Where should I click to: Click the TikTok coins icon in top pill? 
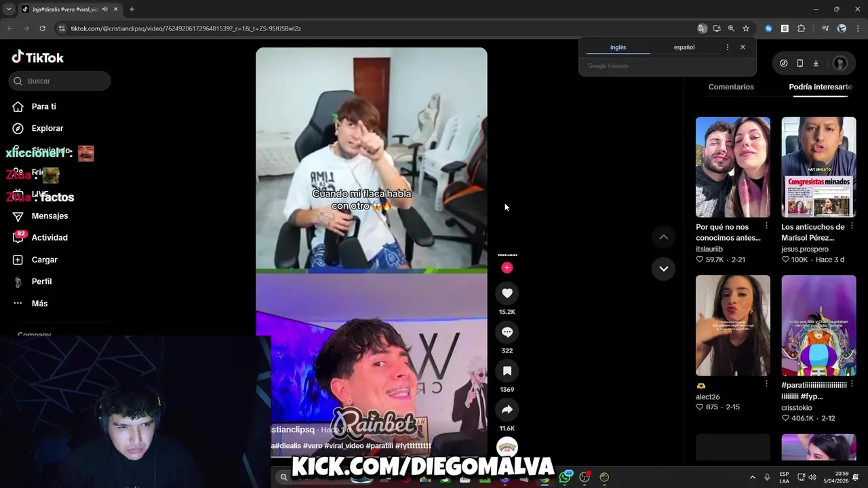[x=784, y=63]
